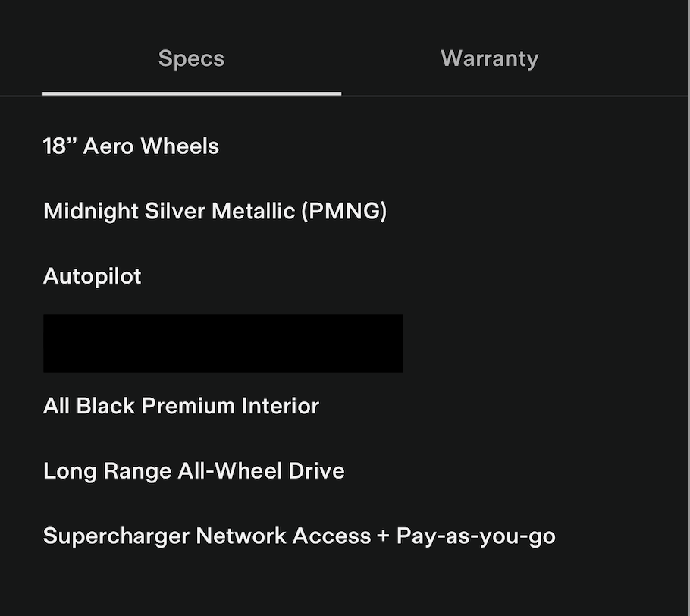690x616 pixels.
Task: Click the word Wheels in first spec
Action: click(180, 146)
